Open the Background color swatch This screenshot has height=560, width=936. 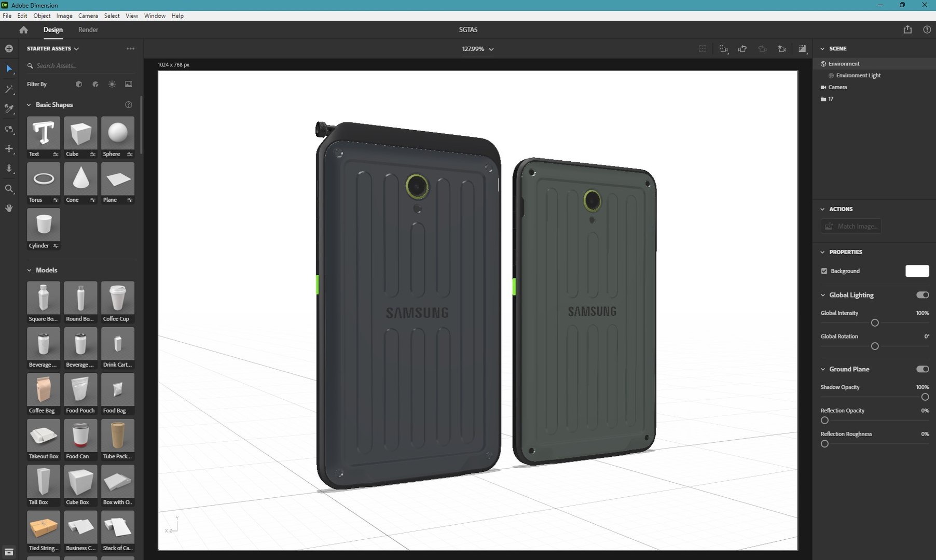pos(917,271)
